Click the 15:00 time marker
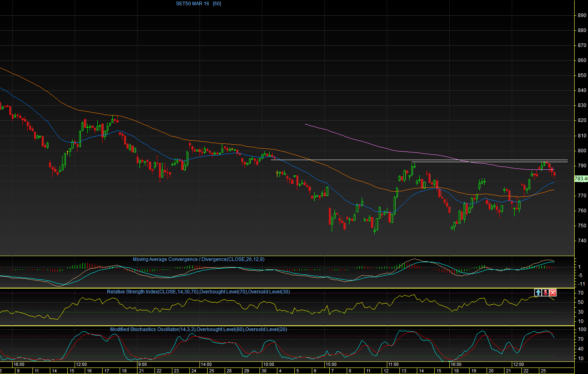 [x=331, y=364]
